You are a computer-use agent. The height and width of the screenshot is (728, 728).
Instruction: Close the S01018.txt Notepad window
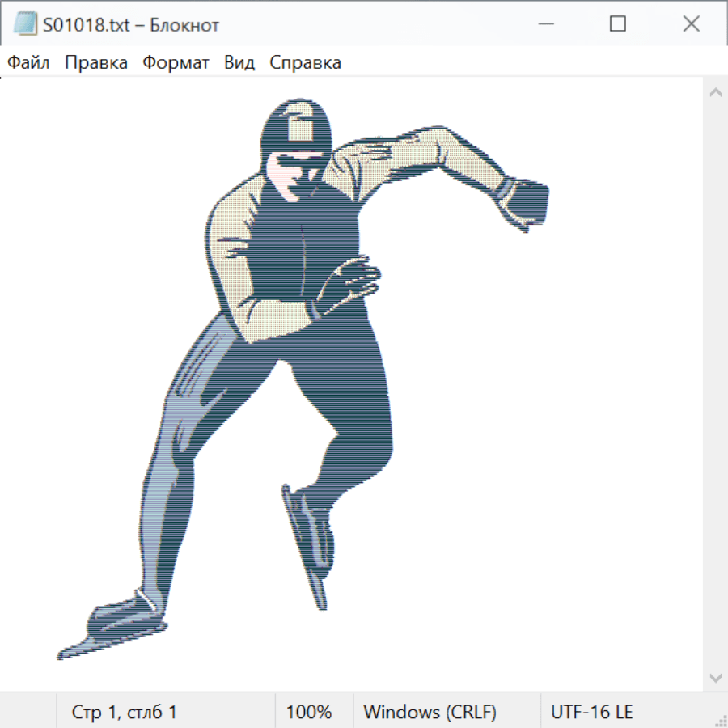click(691, 24)
